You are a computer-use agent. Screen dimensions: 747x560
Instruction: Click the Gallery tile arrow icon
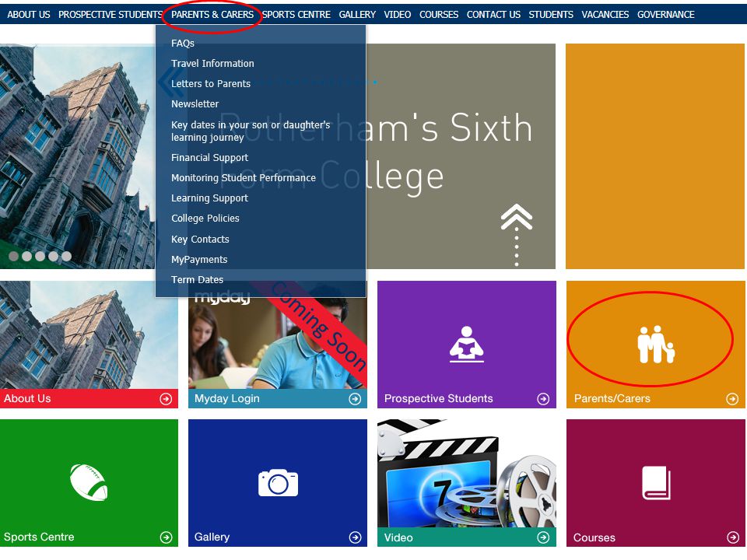point(355,537)
